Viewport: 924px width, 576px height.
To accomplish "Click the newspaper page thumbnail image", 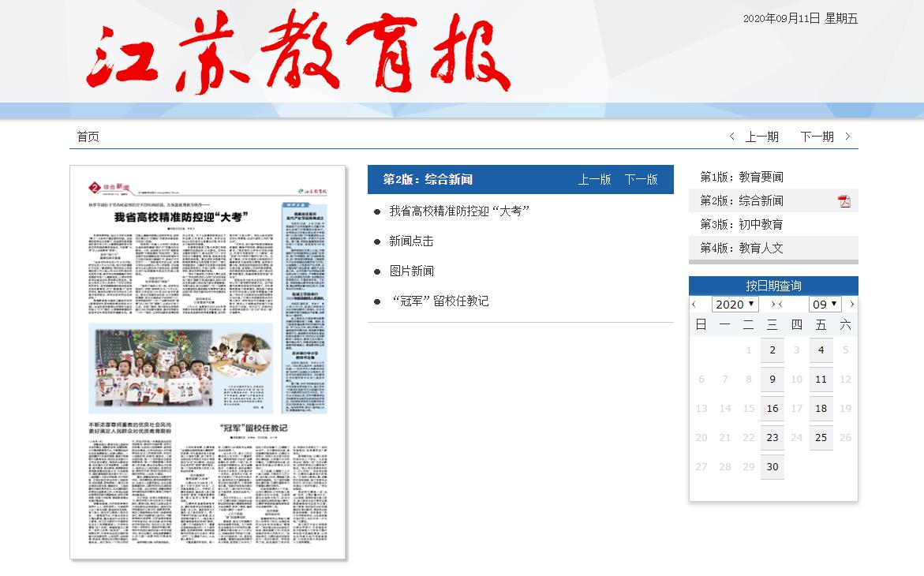I will pyautogui.click(x=208, y=362).
